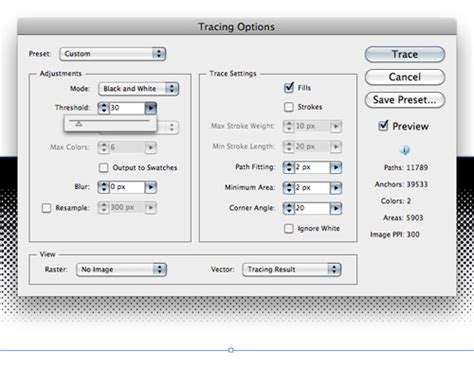Toggle the Preview checkbox
The image size is (474, 366).
point(384,126)
